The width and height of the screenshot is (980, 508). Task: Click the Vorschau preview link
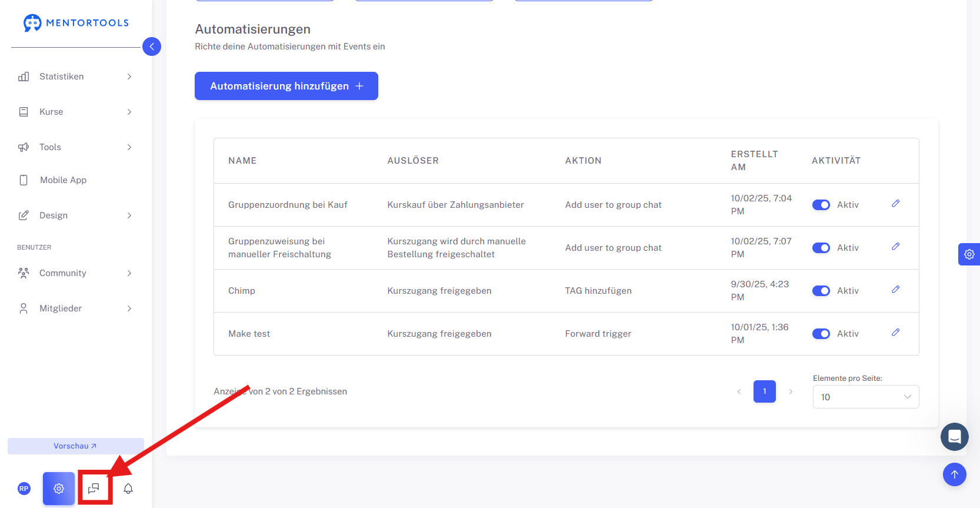tap(75, 446)
